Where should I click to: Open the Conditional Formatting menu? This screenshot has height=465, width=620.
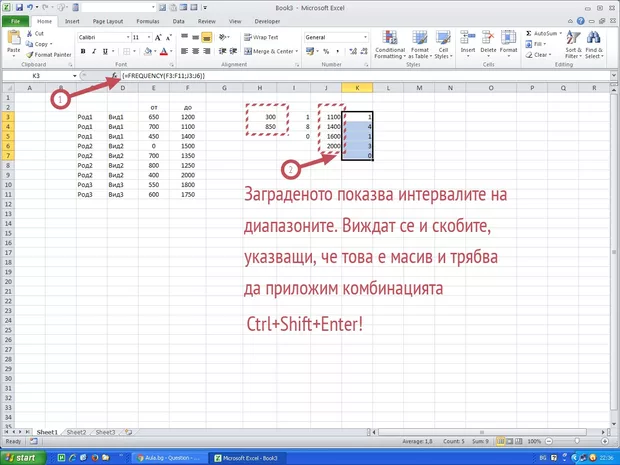390,45
